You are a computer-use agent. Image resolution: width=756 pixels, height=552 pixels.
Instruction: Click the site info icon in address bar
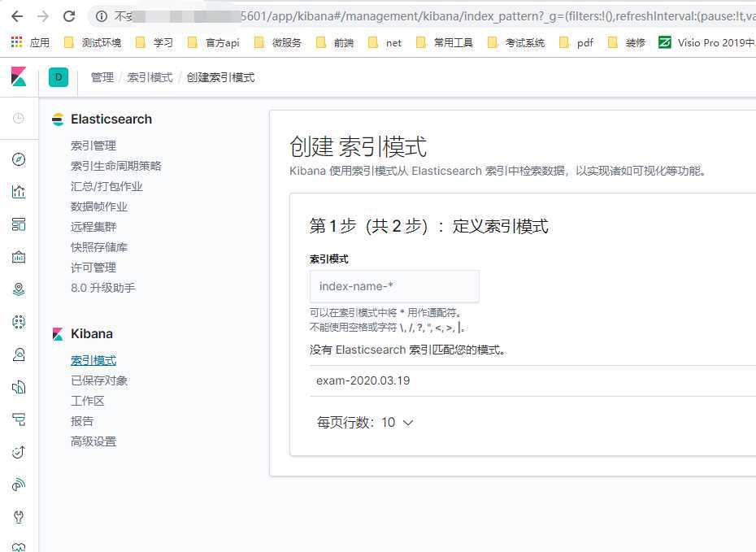click(x=102, y=16)
